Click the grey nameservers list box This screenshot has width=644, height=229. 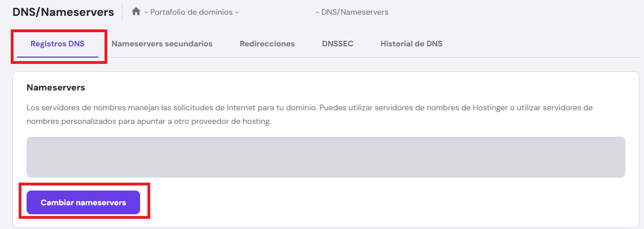pyautogui.click(x=325, y=157)
